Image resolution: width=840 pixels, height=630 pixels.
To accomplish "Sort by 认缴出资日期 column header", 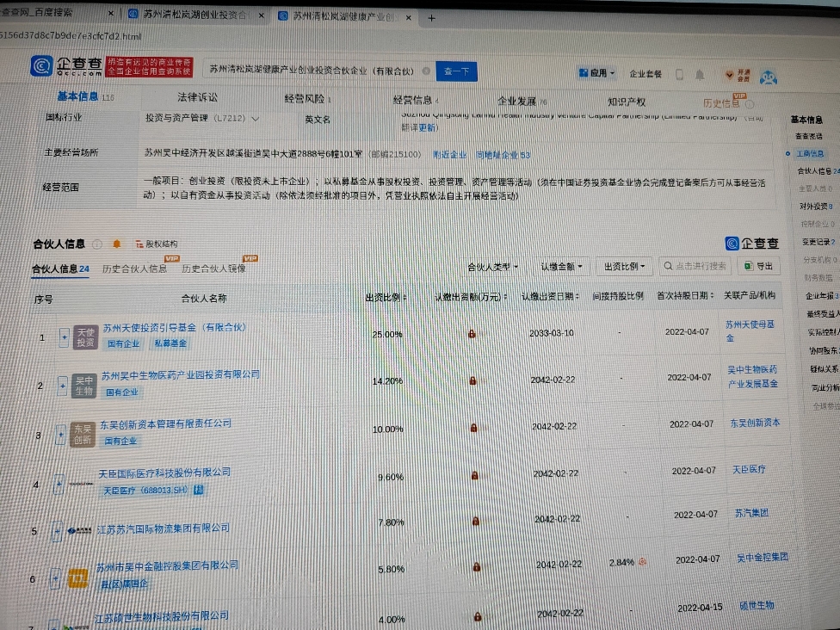I will (550, 296).
